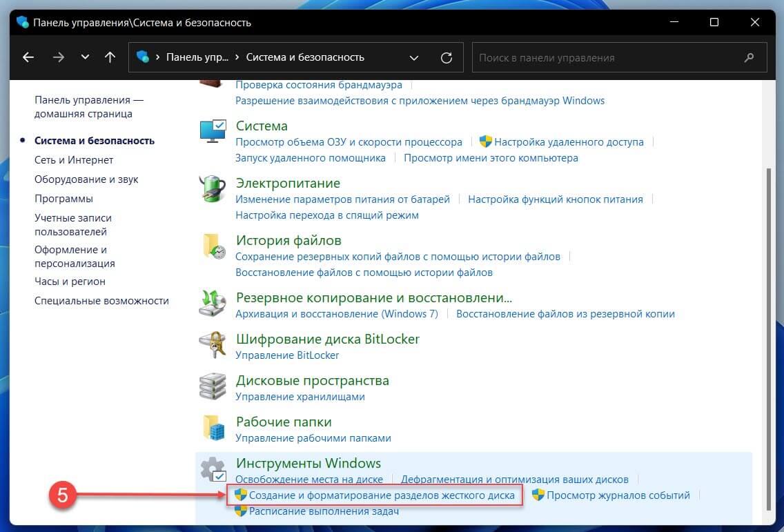Click the Back navigation arrow

(28, 57)
